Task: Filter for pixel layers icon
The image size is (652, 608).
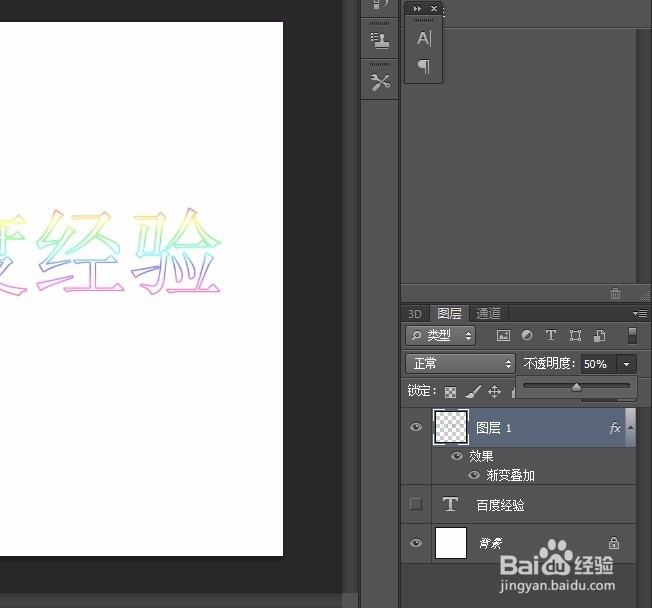Action: tap(503, 336)
